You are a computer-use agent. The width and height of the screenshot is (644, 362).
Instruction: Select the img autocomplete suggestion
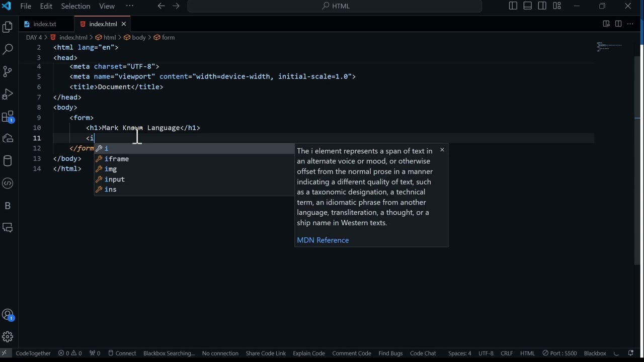tap(194, 169)
